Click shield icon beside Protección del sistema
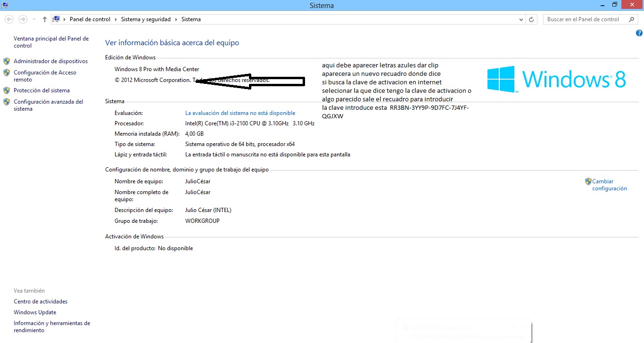The width and height of the screenshot is (644, 343). [7, 90]
